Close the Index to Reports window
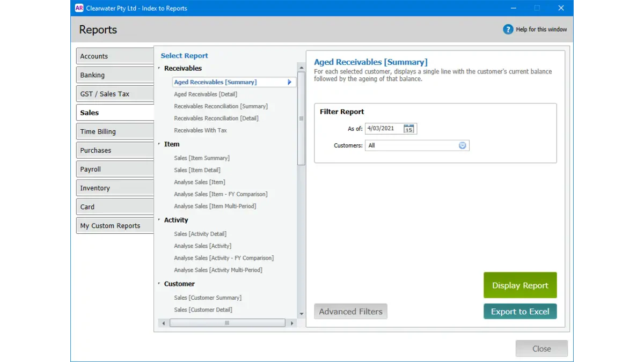The height and width of the screenshot is (362, 644). click(561, 8)
